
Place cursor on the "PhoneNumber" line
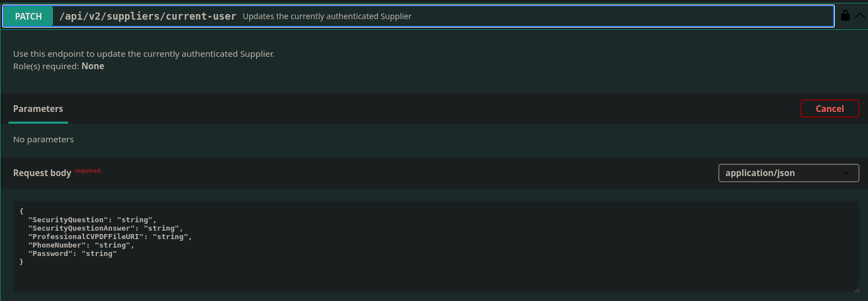(82, 245)
